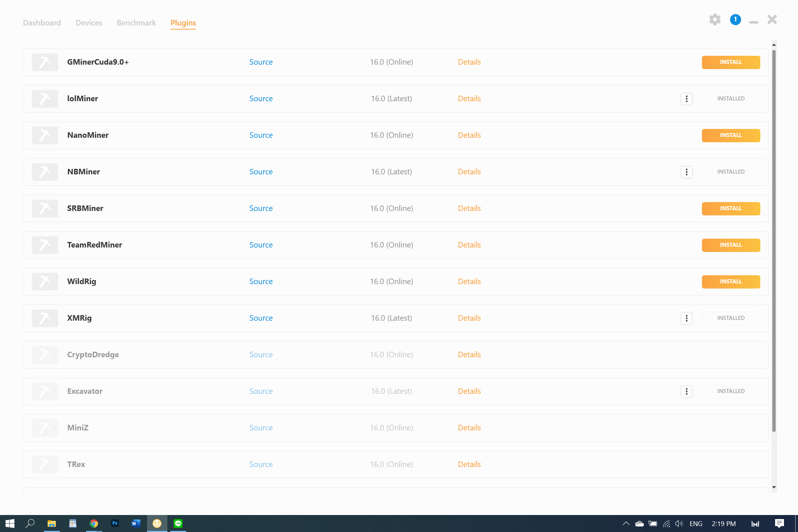View Details for Excavator
The width and height of the screenshot is (798, 532).
469,391
